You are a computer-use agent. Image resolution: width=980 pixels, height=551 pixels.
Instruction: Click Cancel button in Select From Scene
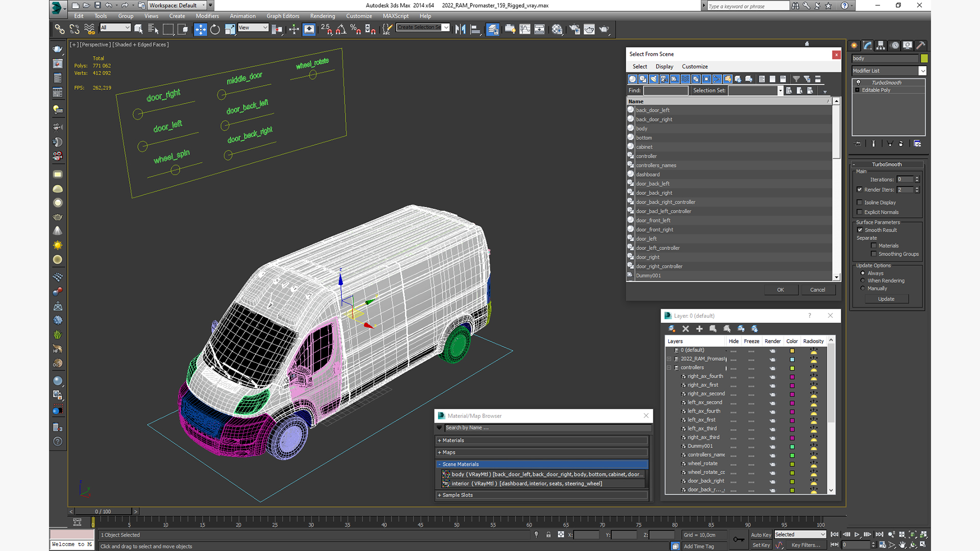pos(817,289)
